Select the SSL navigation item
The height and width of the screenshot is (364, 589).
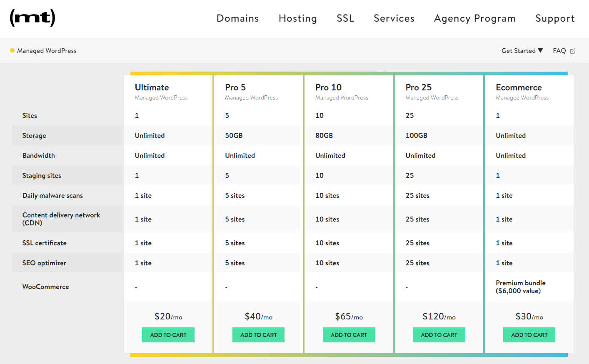tap(345, 18)
